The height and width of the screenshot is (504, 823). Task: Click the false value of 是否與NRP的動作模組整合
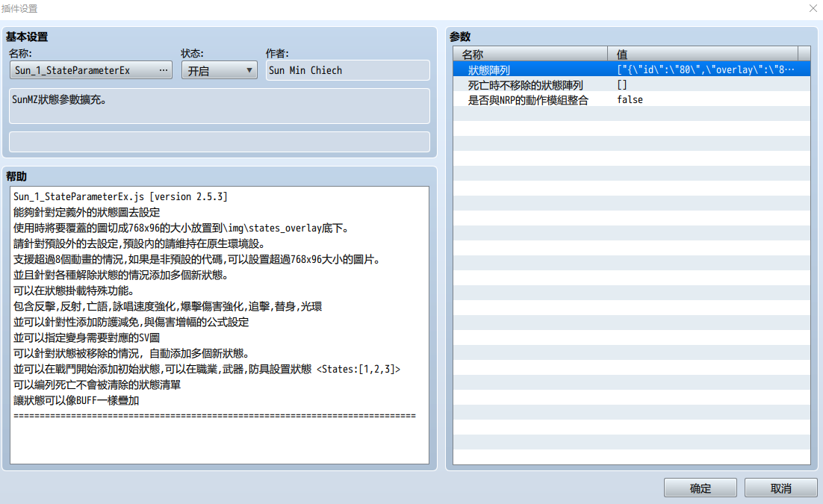[630, 100]
